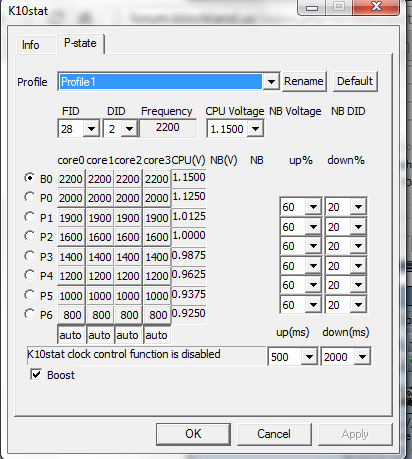Image resolution: width=412 pixels, height=459 pixels.
Task: Click the 0.9250 CPU voltage value for P6
Action: pos(189,313)
